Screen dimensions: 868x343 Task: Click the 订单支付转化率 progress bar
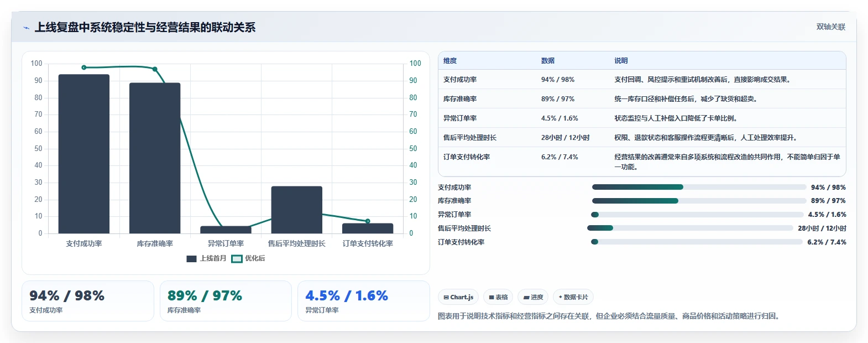(697, 242)
